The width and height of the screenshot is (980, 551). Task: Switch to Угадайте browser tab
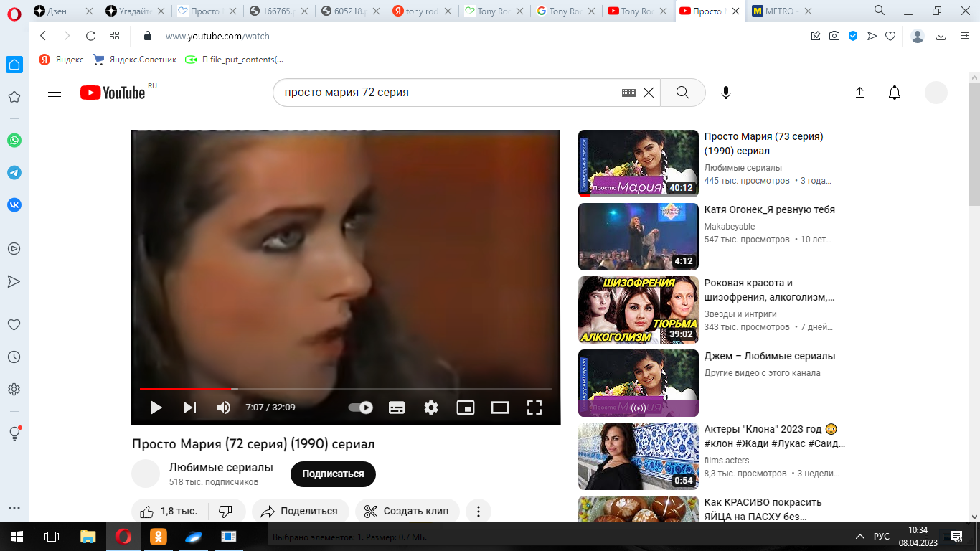pos(136,11)
